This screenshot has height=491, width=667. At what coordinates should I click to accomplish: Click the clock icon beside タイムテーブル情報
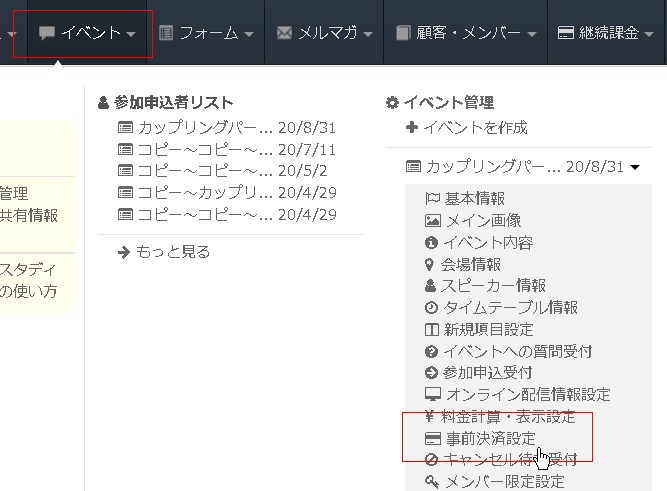pyautogui.click(x=431, y=307)
